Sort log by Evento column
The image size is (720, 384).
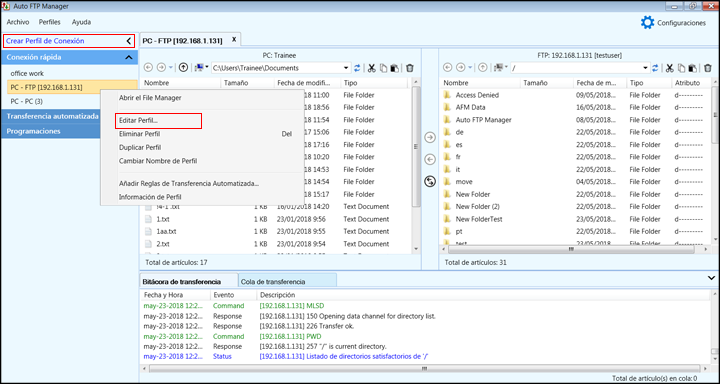point(233,295)
